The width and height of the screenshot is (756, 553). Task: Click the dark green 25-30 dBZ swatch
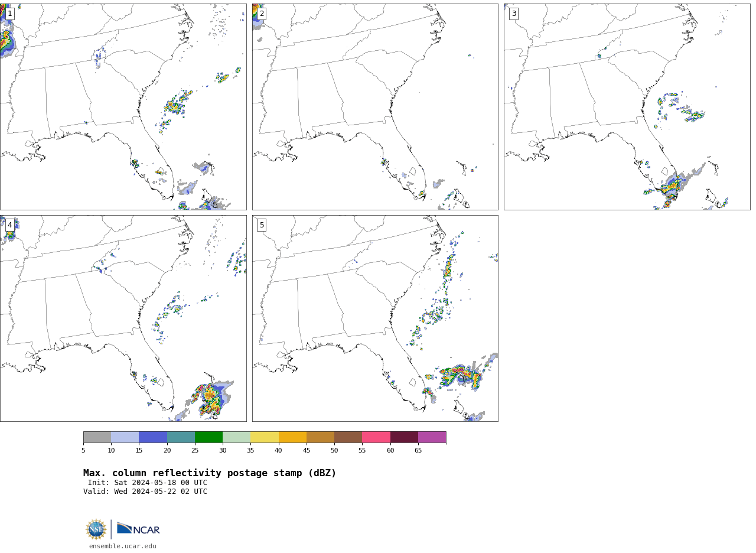(x=208, y=437)
